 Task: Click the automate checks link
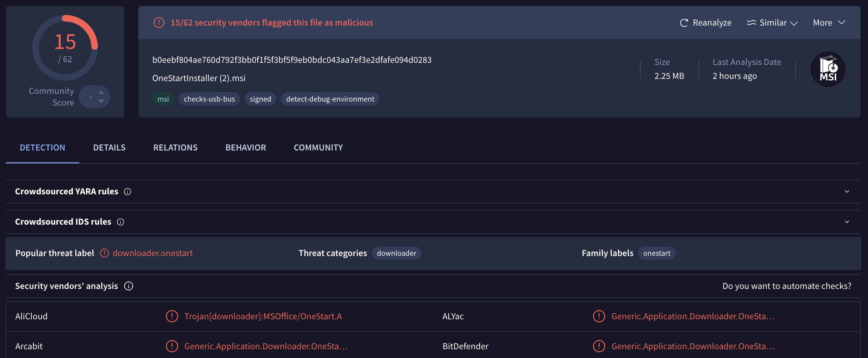(x=787, y=286)
